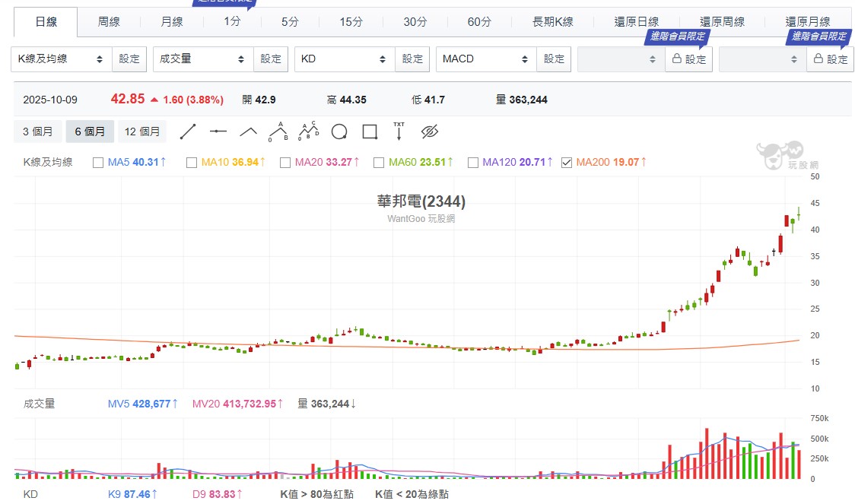Choose the 0-B-A-C-D wave pattern tool
Viewport: 855px width, 504px height.
pos(308,132)
